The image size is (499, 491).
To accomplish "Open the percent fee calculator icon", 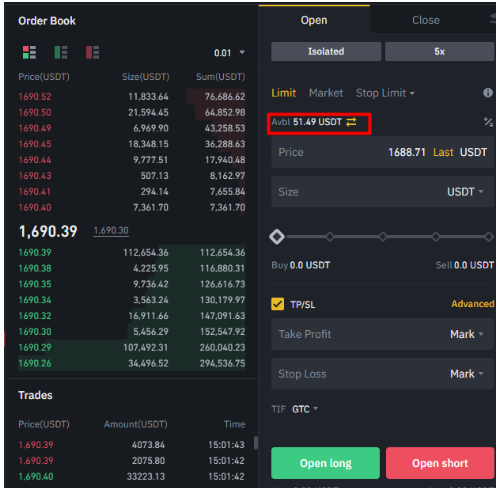I will coord(488,122).
